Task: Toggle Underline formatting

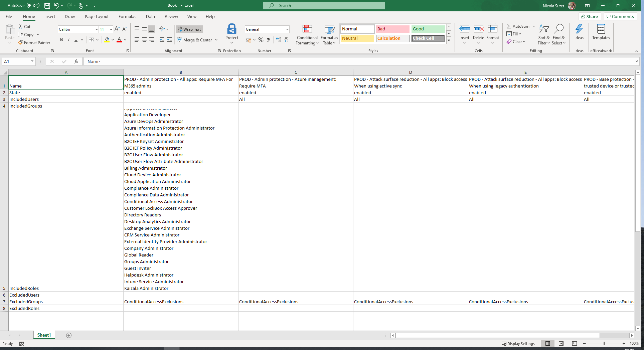Action: (x=76, y=40)
